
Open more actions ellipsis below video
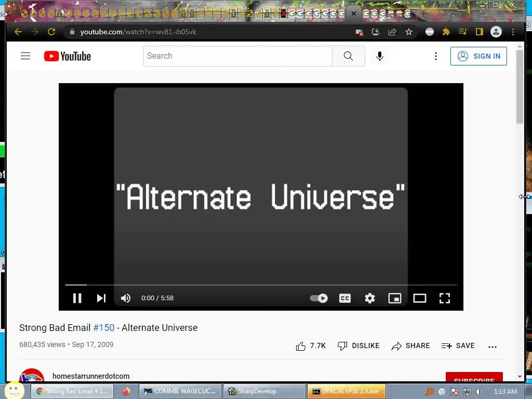493,347
